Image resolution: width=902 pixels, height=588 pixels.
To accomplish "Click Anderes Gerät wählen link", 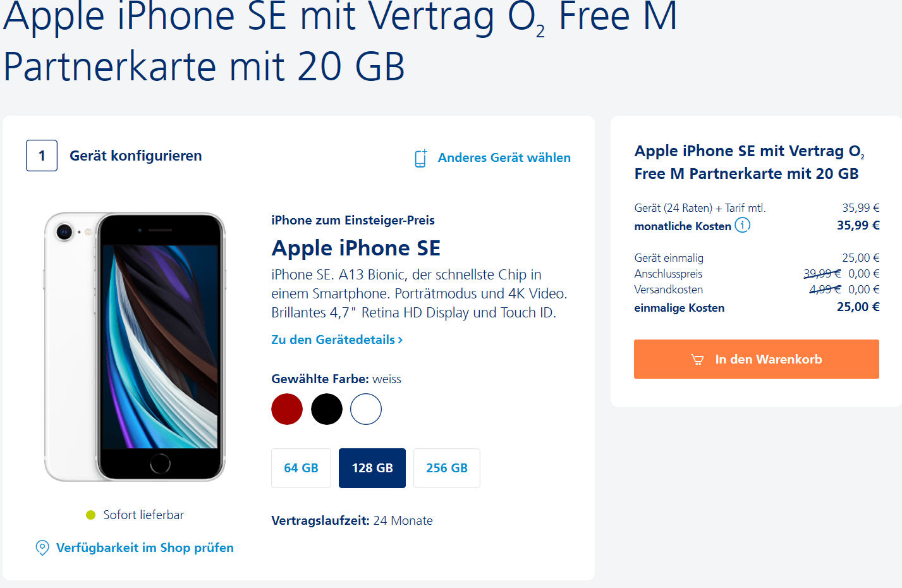I will click(x=504, y=157).
